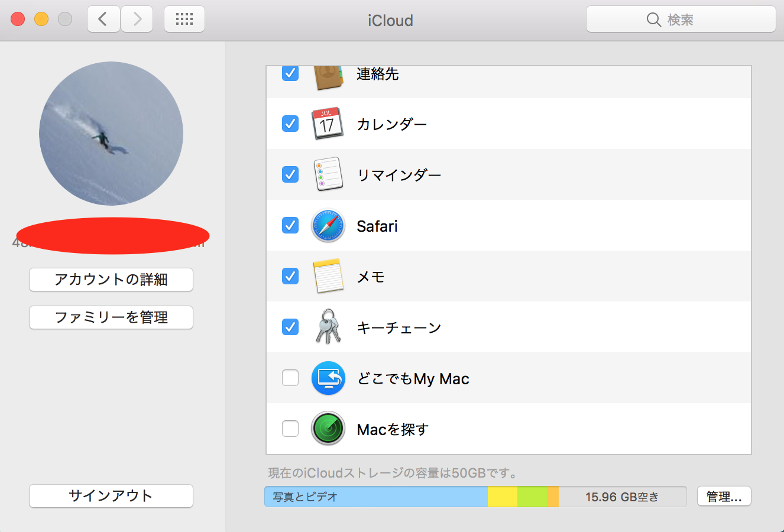Enable the どこでもMy Mac checkbox
Viewport: 784px width, 532px height.
coord(290,378)
